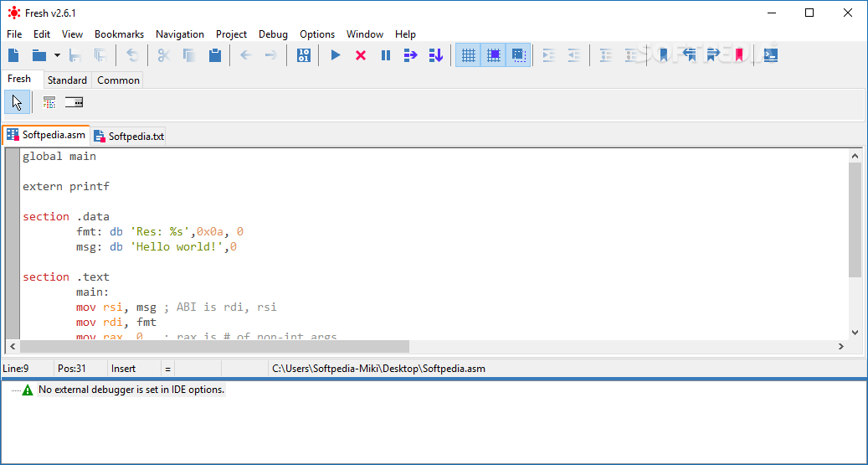This screenshot has height=465, width=868.
Task: Click scroll up arrow in editor
Action: click(x=855, y=157)
